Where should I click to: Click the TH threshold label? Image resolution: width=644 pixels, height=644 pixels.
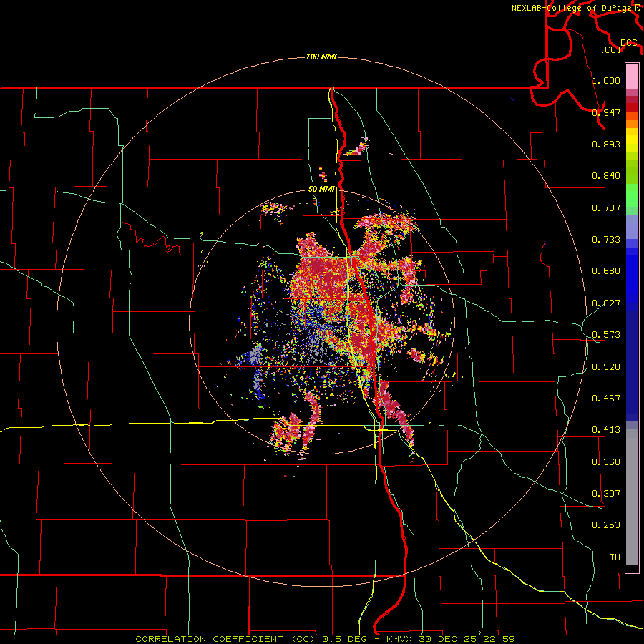[615, 557]
